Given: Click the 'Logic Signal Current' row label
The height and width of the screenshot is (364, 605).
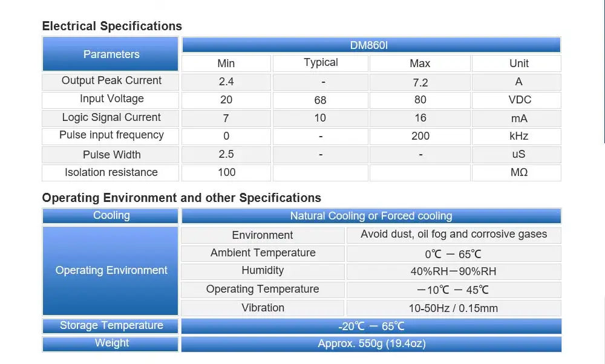Looking at the screenshot, I should [x=110, y=118].
